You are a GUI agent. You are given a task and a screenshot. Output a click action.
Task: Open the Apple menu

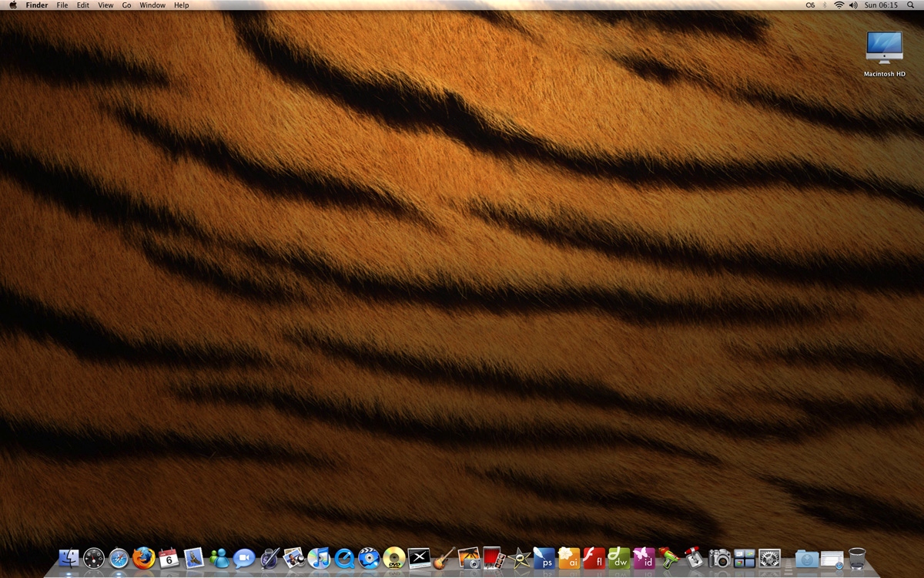(x=13, y=5)
